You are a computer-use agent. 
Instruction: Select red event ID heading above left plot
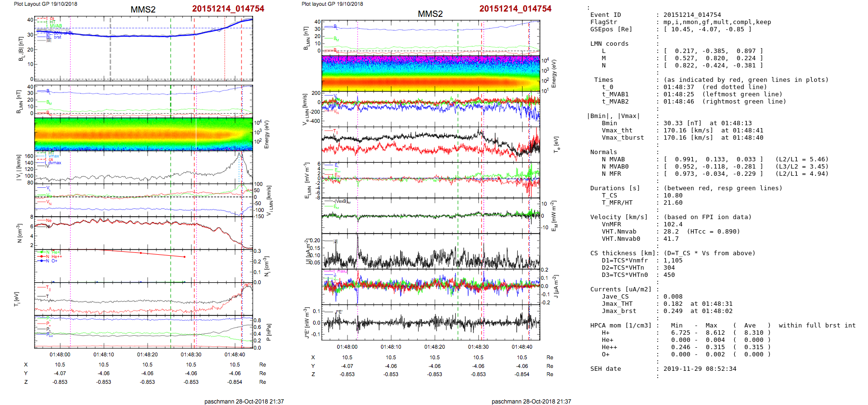[x=228, y=9]
